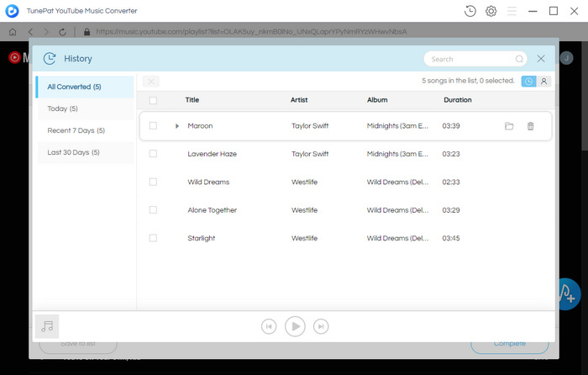
Task: Play Maroon using the row's play triangle
Action: [x=177, y=126]
